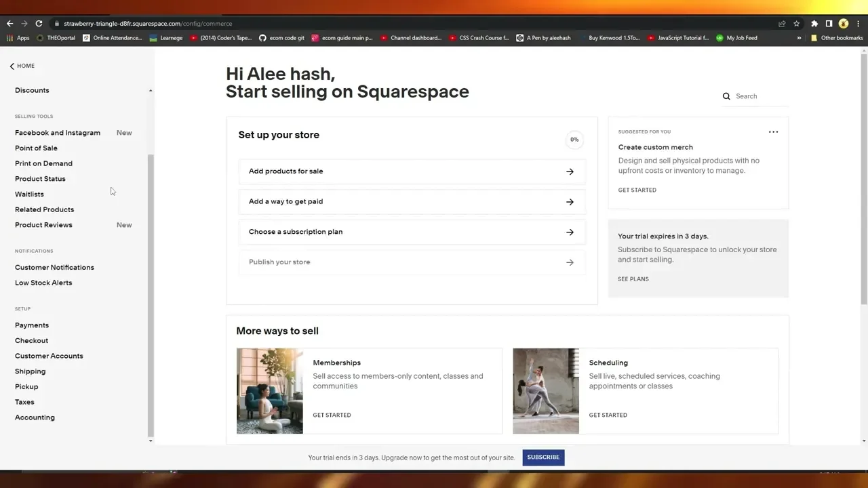The image size is (868, 488).
Task: Expand the hidden bookmarks overflow chevron
Action: coord(799,38)
